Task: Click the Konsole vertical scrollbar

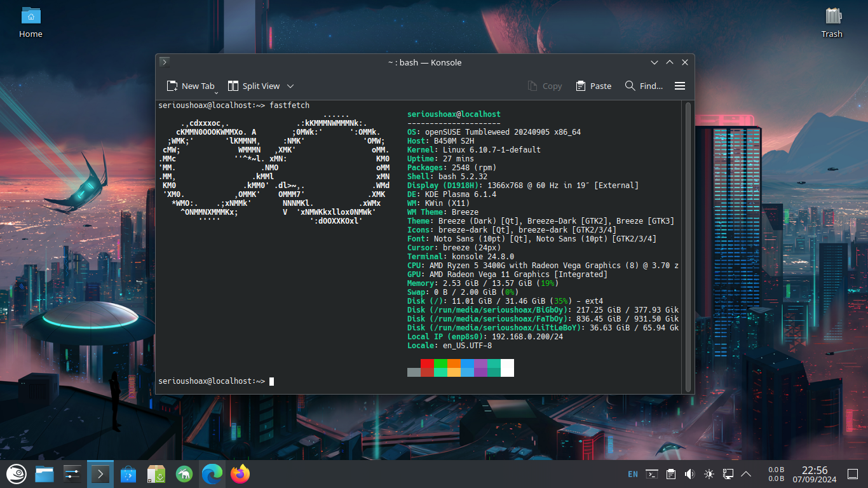Action: pos(688,247)
